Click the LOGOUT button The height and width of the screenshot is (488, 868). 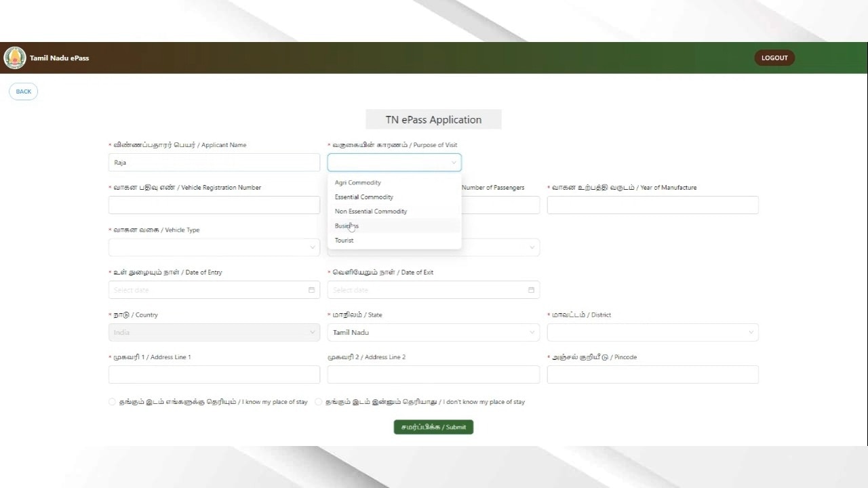coord(774,58)
